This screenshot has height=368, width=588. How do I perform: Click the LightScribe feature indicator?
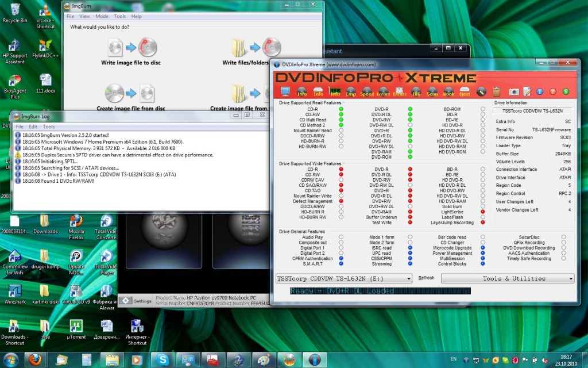pyautogui.click(x=483, y=212)
